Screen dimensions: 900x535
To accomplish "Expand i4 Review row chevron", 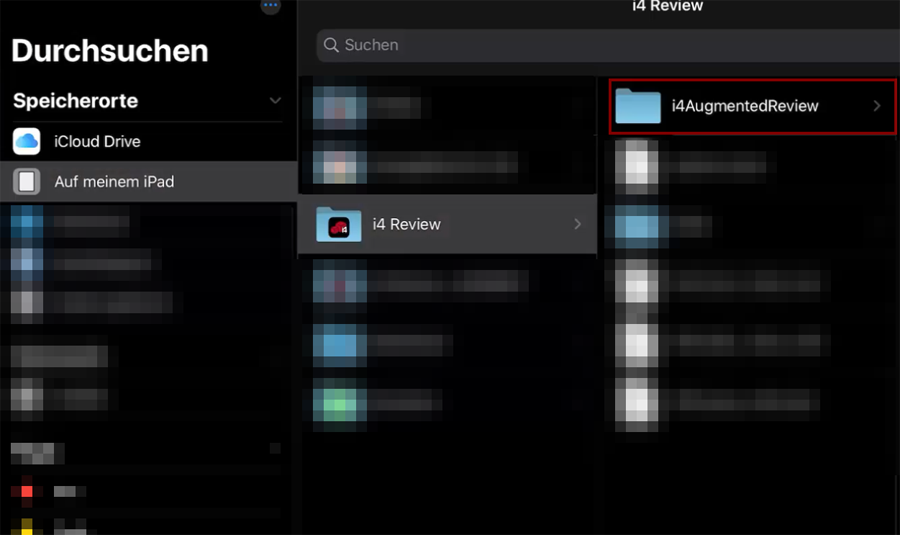I will (577, 224).
